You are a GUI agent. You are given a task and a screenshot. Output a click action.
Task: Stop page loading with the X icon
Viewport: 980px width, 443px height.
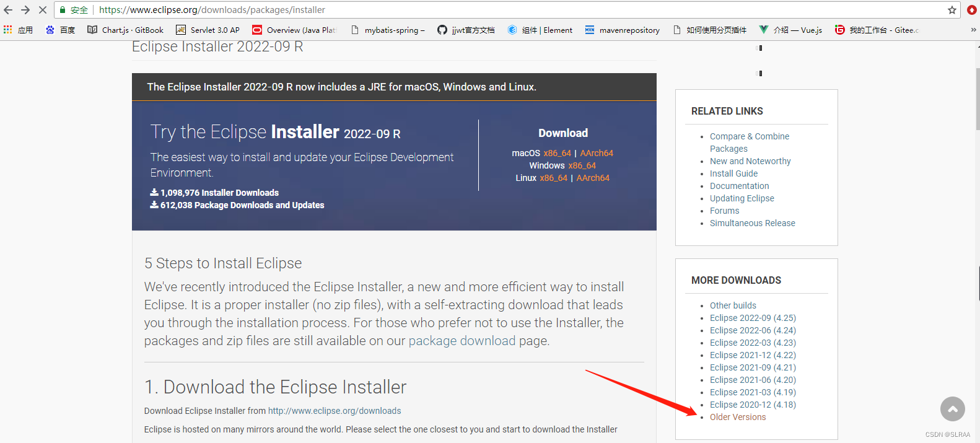(x=43, y=10)
